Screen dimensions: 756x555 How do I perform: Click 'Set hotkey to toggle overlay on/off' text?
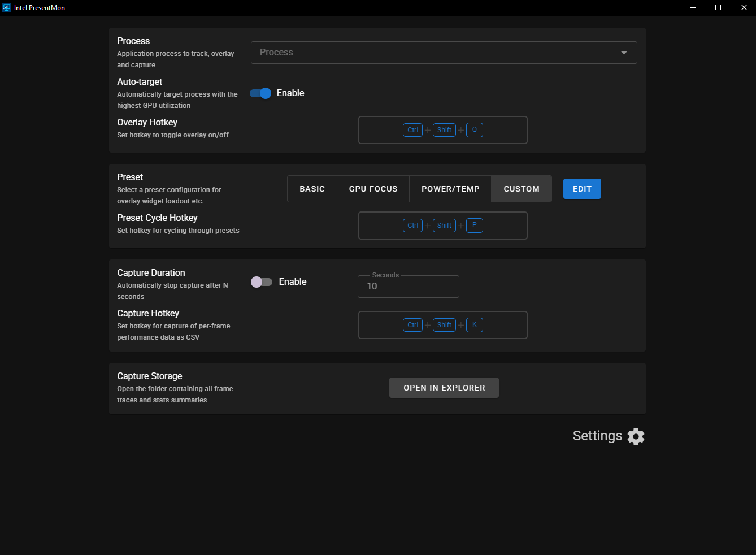pyautogui.click(x=173, y=135)
